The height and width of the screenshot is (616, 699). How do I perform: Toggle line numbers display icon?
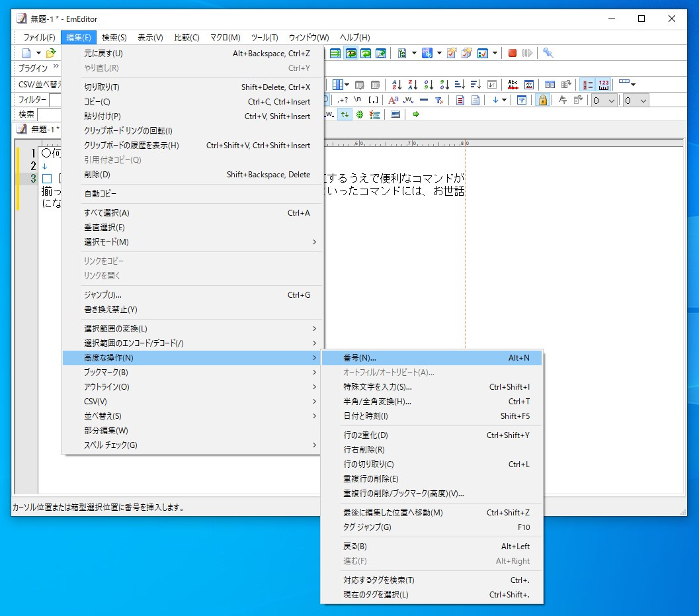[x=588, y=84]
